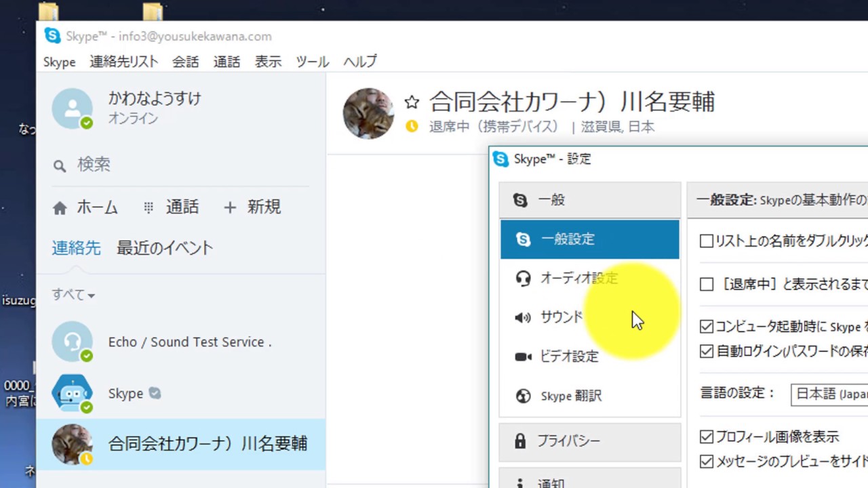
Task: Click the search magnifier icon
Action: pyautogui.click(x=60, y=166)
